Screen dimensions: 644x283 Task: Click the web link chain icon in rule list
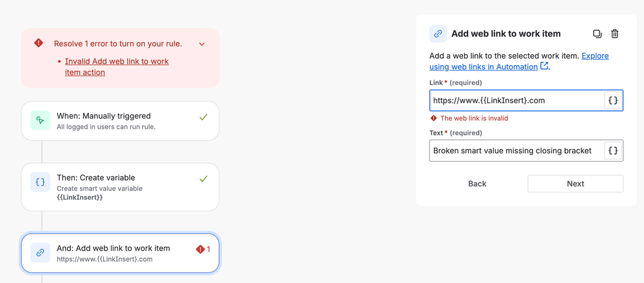tap(40, 253)
